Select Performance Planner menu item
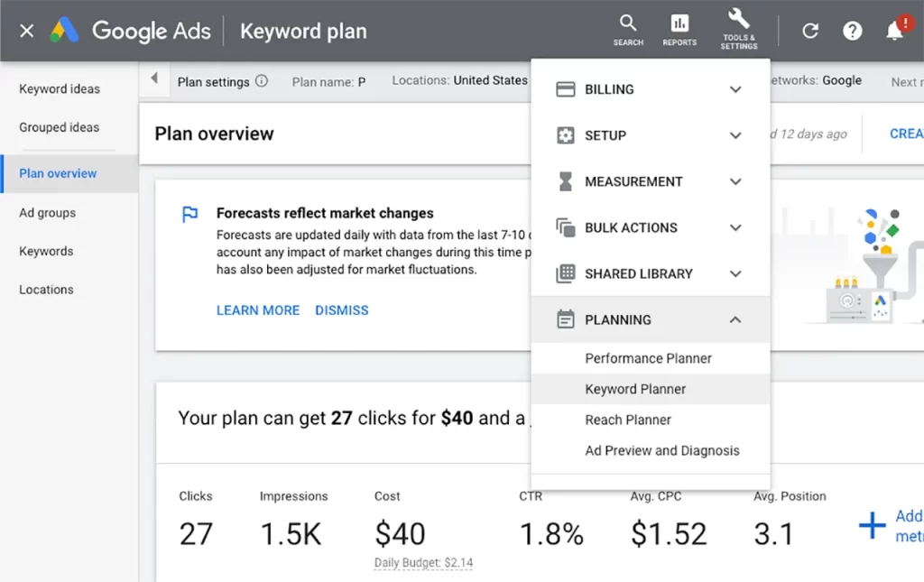924x582 pixels. (x=651, y=358)
